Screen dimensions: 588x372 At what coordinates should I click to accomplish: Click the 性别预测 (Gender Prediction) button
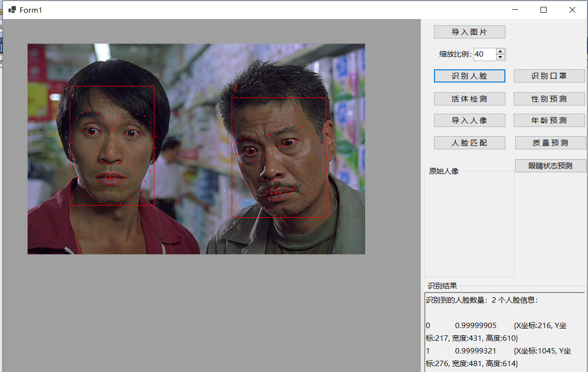pos(549,99)
